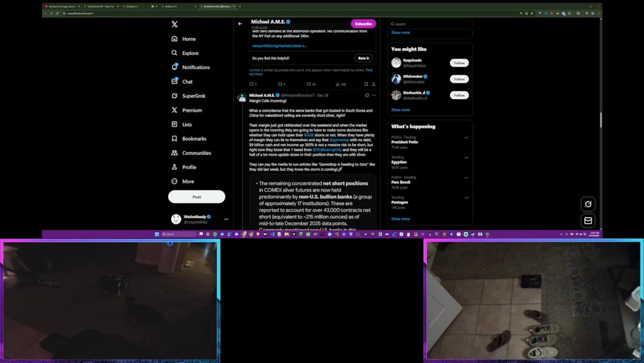Open SuperGrok from the sidebar
This screenshot has width=644, height=363.
(188, 96)
